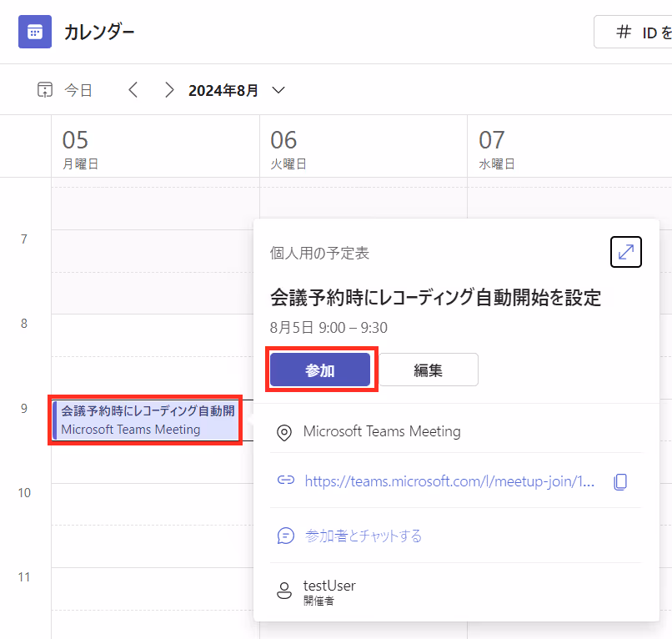Expand meeting details with the arrow icon
The image size is (672, 639).
[x=625, y=252]
